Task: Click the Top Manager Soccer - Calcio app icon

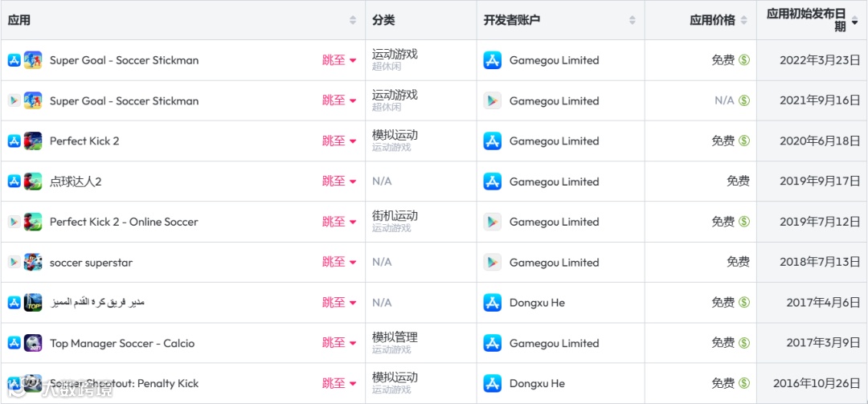Action: (x=33, y=343)
